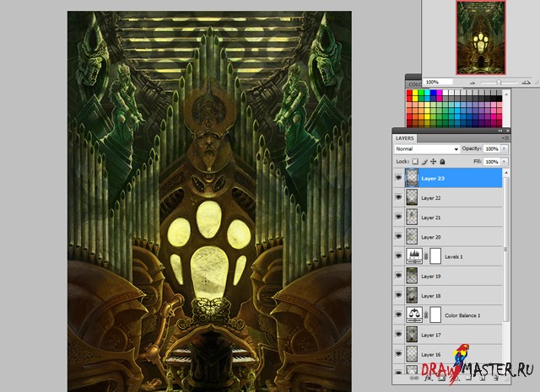Click the Navigator zoom percentage field
The width and height of the screenshot is (540, 392).
pyautogui.click(x=438, y=83)
